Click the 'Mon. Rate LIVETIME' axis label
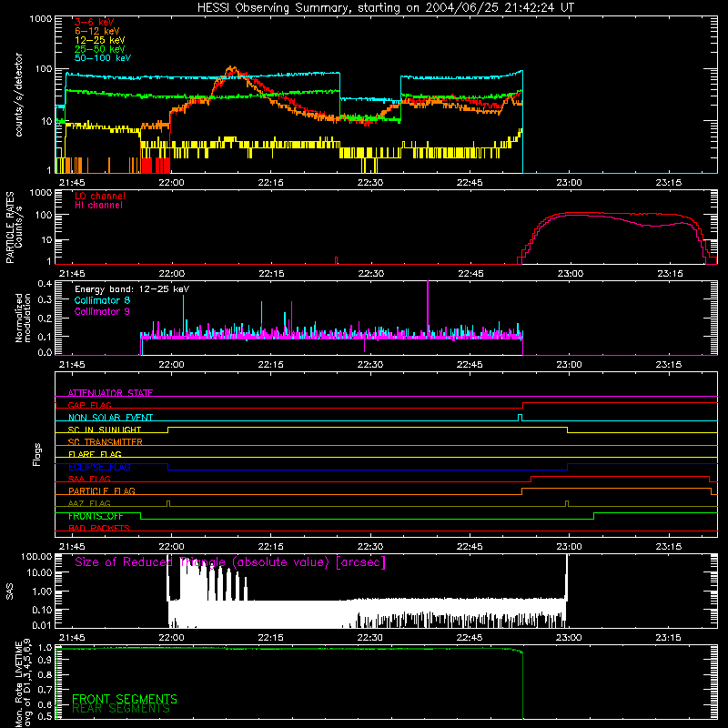728x728 pixels. [18, 684]
